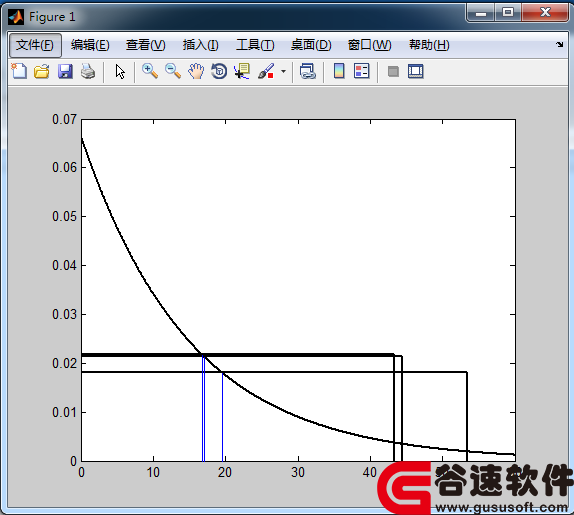Toggle the Data Cursor tool
This screenshot has width=574, height=515.
[242, 71]
